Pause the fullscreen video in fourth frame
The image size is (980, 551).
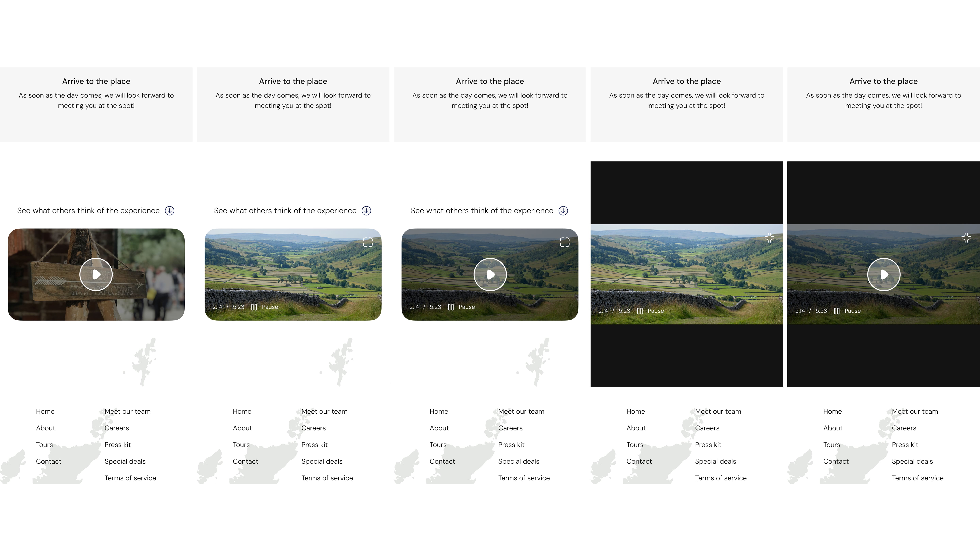651,311
